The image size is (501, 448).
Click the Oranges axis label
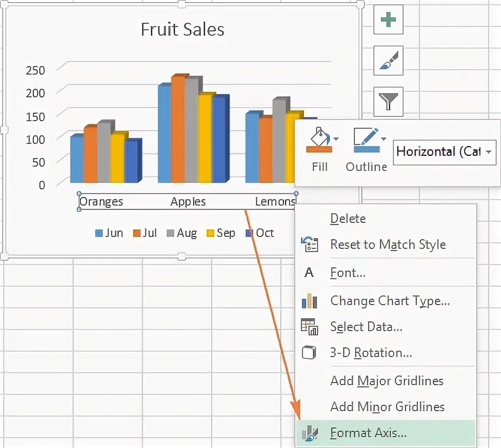102,202
